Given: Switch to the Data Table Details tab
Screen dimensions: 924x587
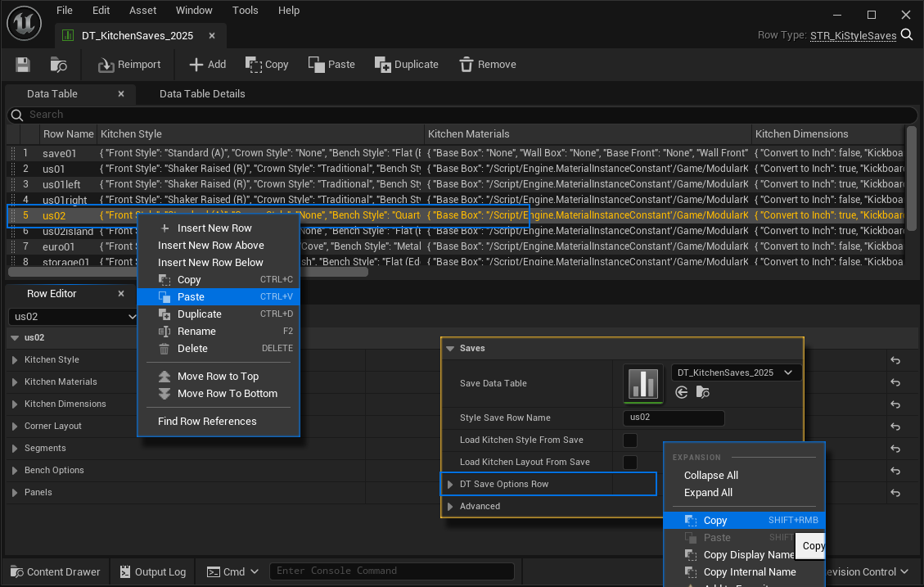Looking at the screenshot, I should point(202,94).
